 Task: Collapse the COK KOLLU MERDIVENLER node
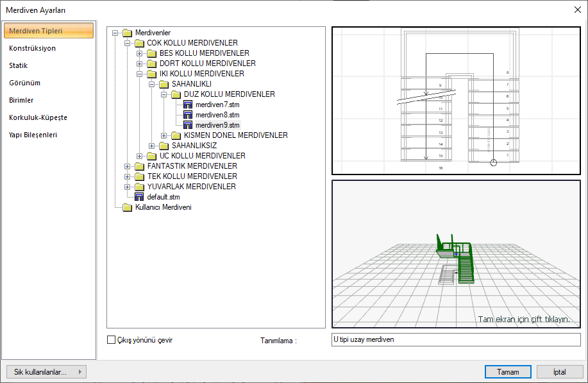[x=128, y=43]
